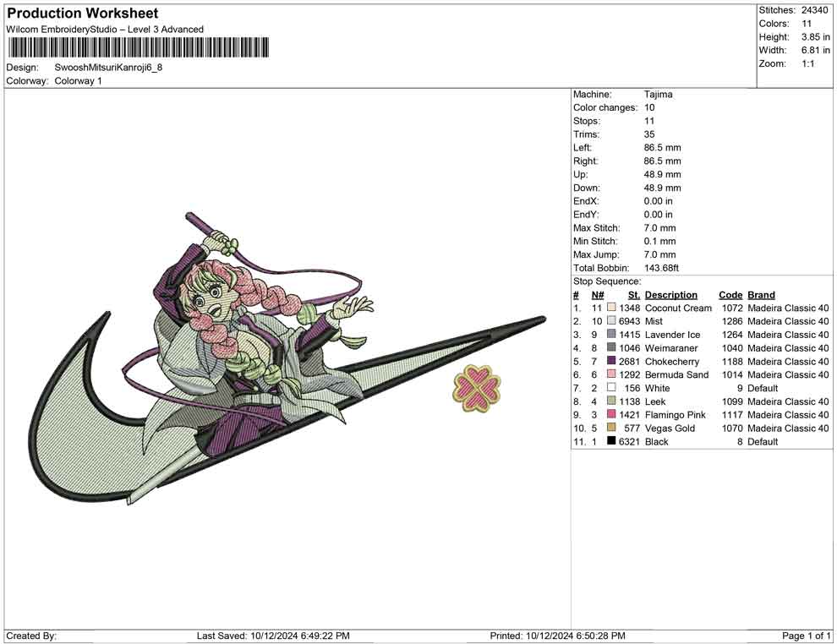Click 'Flamingo Pink' description text

(x=676, y=415)
